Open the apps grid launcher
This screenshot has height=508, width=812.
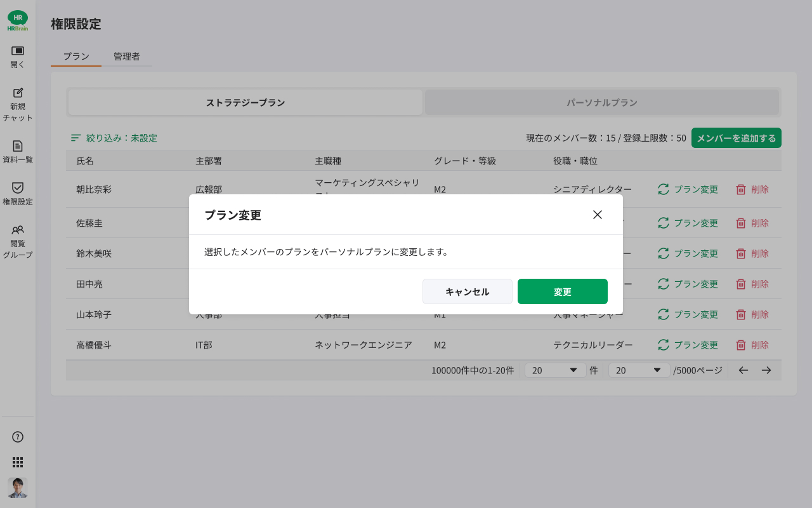[18, 462]
